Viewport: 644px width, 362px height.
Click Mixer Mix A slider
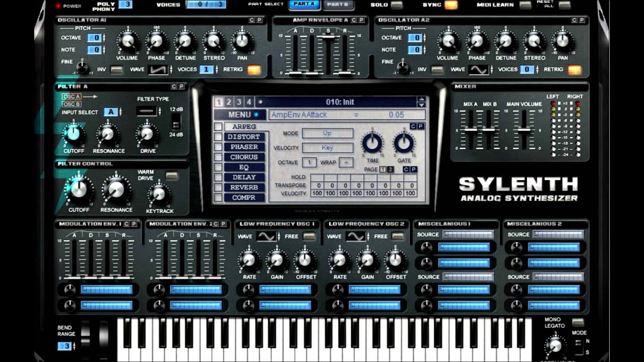[x=470, y=129]
